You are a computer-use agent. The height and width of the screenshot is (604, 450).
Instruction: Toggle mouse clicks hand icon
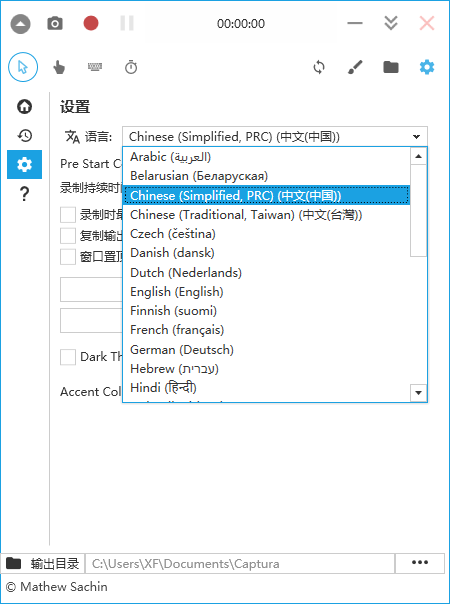pyautogui.click(x=59, y=67)
